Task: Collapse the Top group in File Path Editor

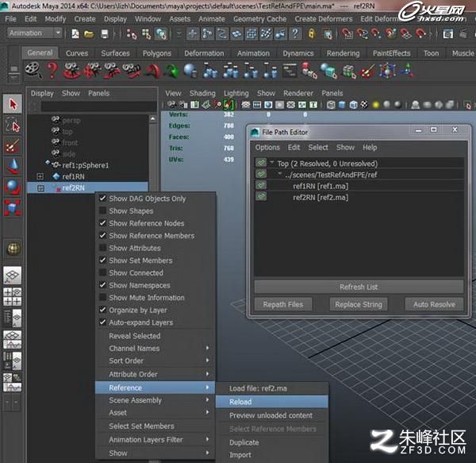Action: 272,163
